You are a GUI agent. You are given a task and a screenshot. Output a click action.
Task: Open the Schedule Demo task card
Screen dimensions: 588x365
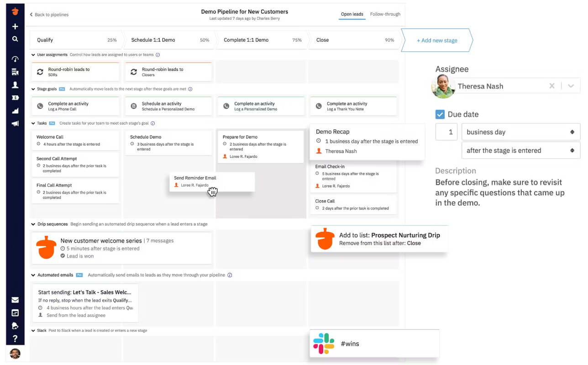(x=168, y=142)
